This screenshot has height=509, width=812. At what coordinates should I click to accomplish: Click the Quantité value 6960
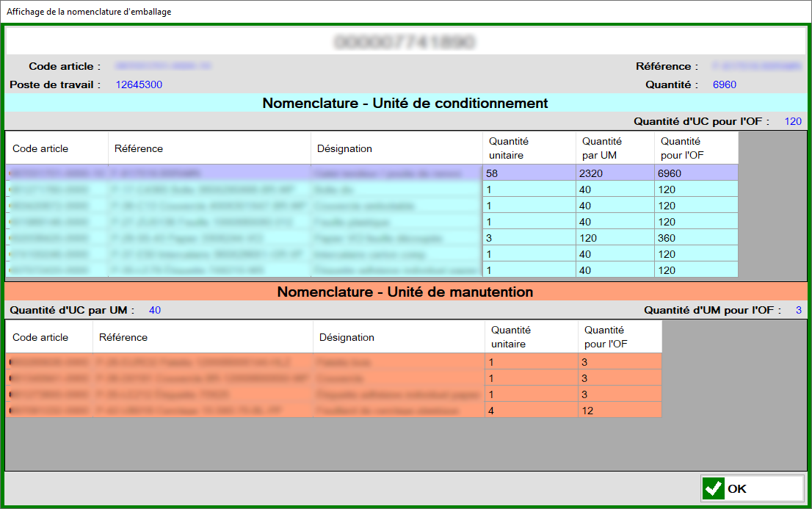coord(725,84)
